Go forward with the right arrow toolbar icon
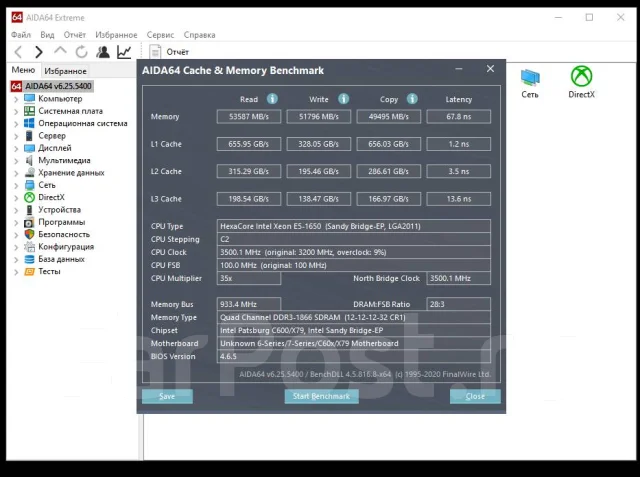 (39, 52)
